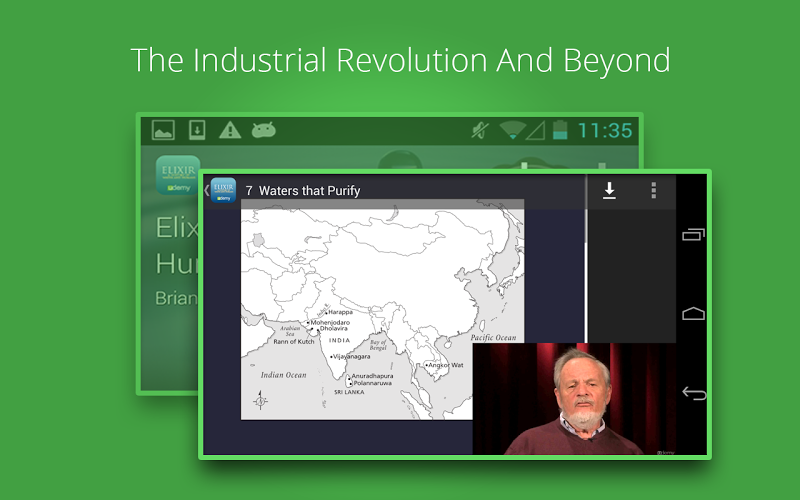Click the "7 Waters that Purify" title
Image resolution: width=800 pixels, height=500 pixels.
pos(303,190)
